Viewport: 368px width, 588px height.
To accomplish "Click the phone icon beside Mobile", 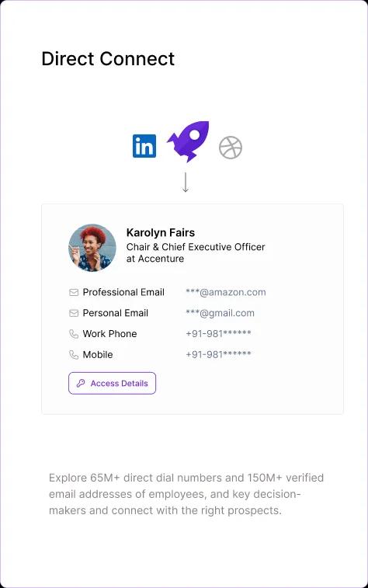I will tap(74, 355).
